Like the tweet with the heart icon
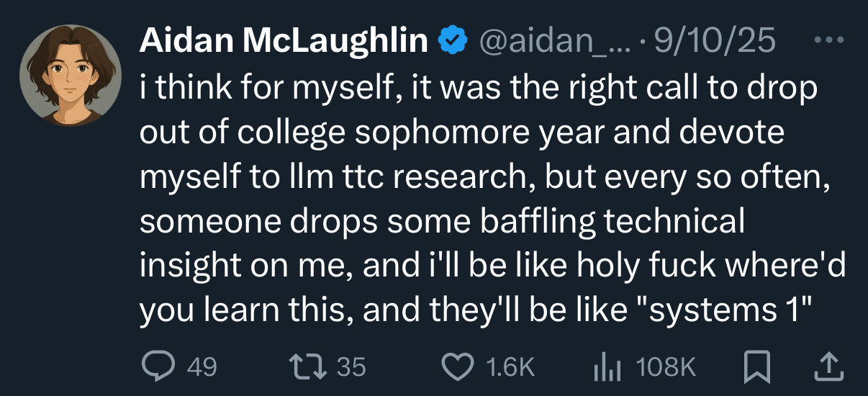Screen dimensions: 868x396 (458, 367)
